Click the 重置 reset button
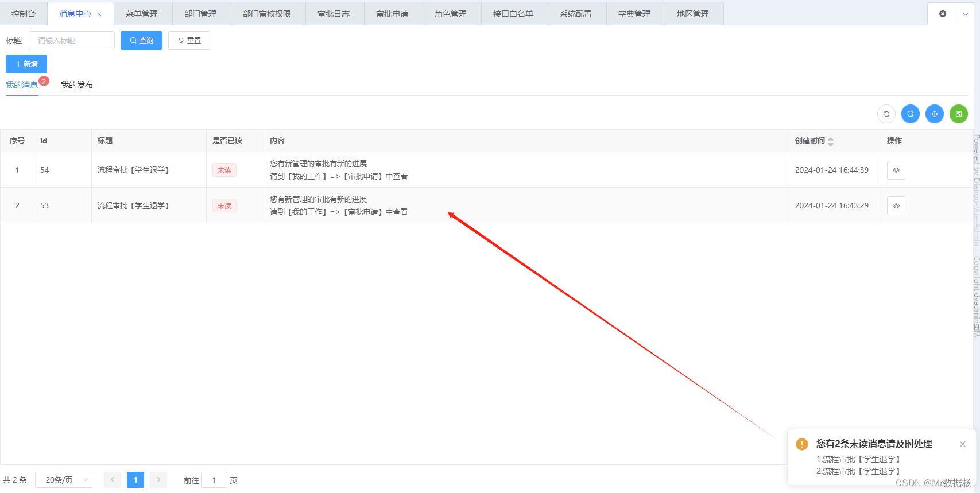This screenshot has height=493, width=980. (x=189, y=40)
